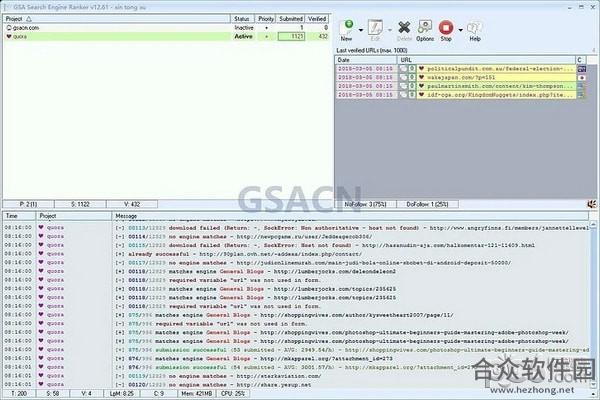Image resolution: width=600 pixels, height=400 pixels.
Task: Click the small icon right of DoFollow bar
Action: tap(592, 204)
